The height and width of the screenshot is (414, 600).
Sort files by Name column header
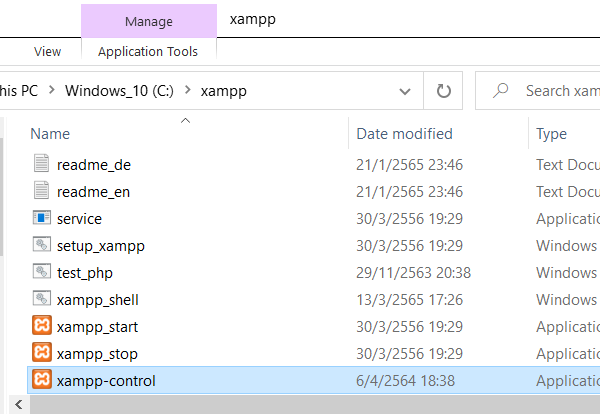50,134
